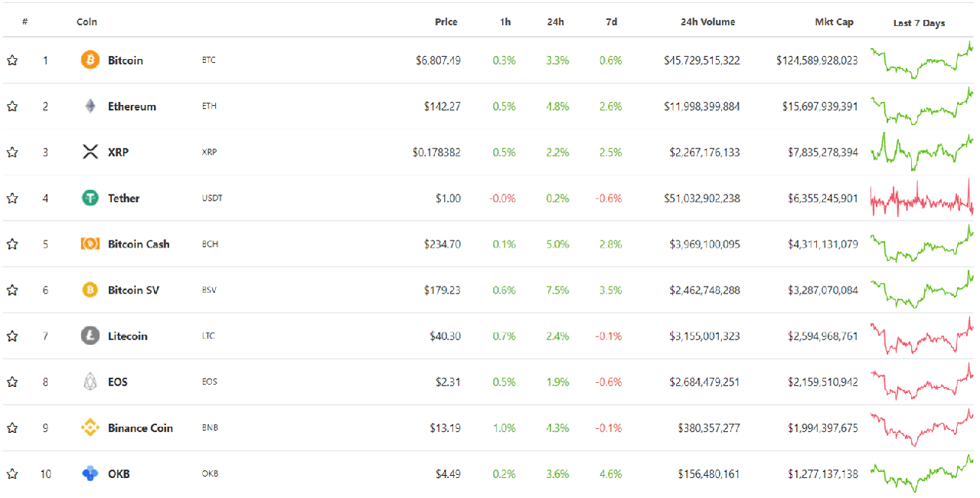This screenshot has width=980, height=498.
Task: Click the BTC ticker symbol
Action: [x=209, y=60]
